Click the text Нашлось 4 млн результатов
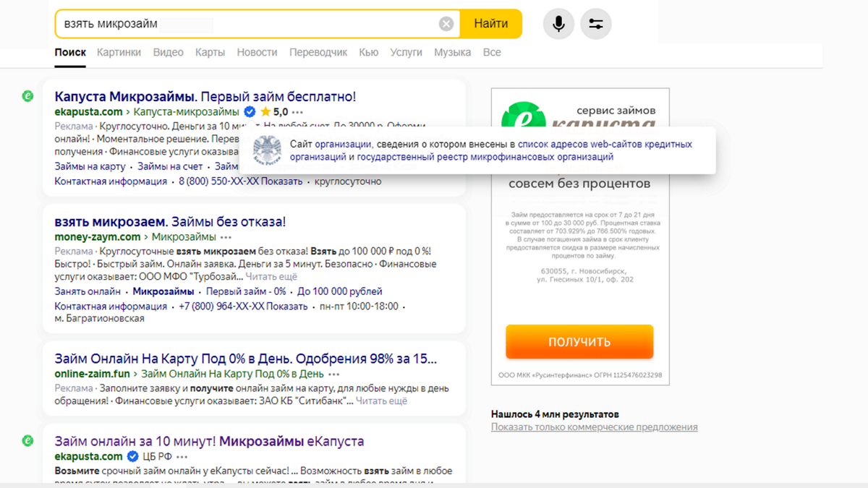Screen dimensions: 868x488 (x=555, y=414)
